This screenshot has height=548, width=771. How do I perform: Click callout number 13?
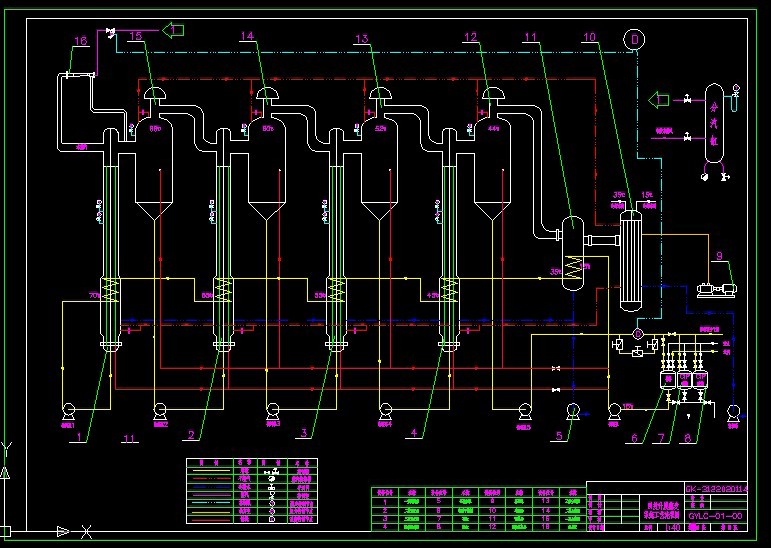[361, 38]
